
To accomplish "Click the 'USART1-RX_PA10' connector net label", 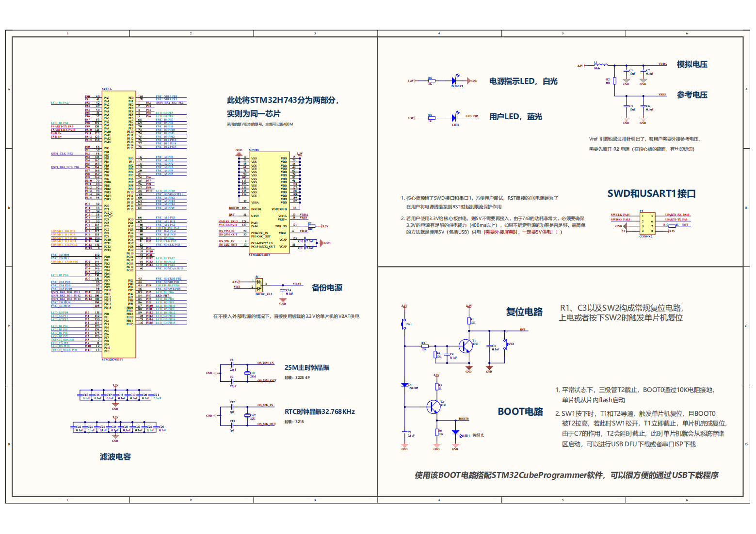I will 677,215.
